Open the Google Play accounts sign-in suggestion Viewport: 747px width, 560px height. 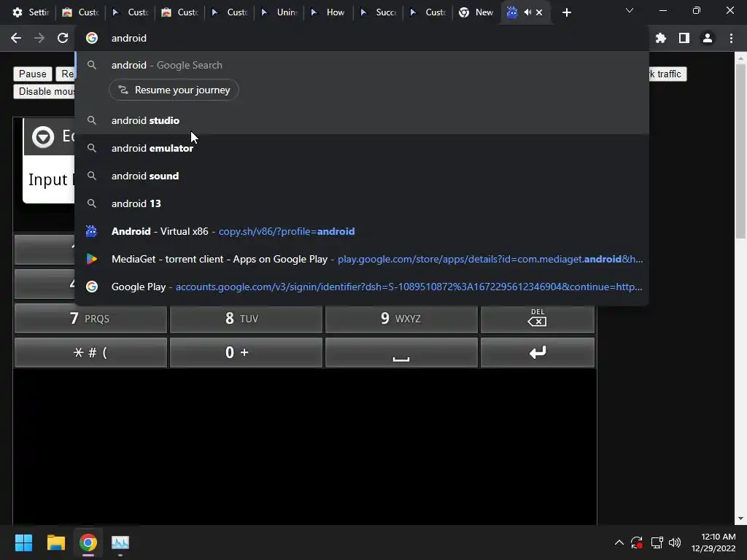pyautogui.click(x=362, y=287)
